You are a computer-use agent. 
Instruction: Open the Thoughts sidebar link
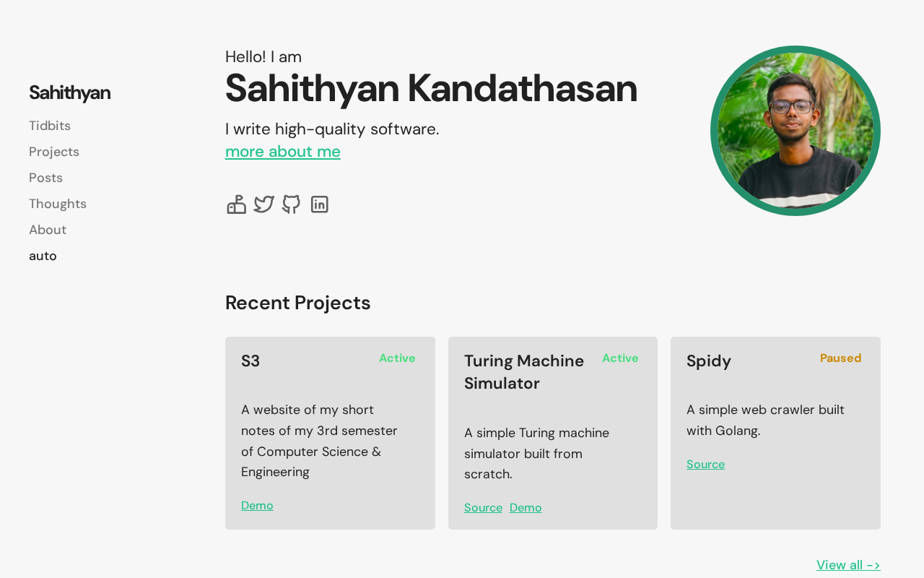pyautogui.click(x=58, y=204)
